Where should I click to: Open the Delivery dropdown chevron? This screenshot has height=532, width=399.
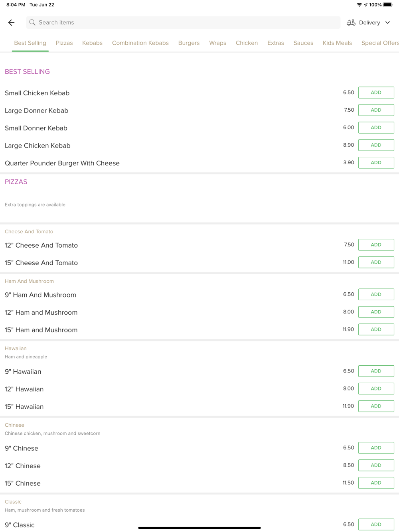pos(387,23)
